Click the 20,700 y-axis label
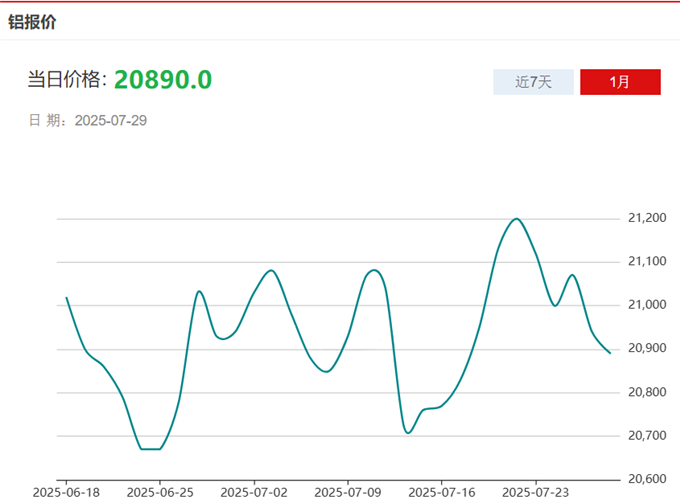The height and width of the screenshot is (503, 680). coord(648,436)
